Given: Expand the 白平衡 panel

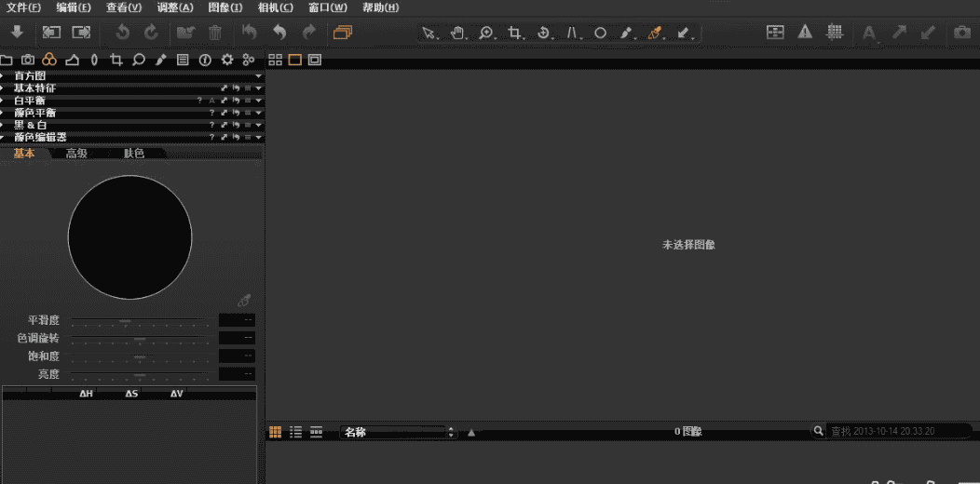Looking at the screenshot, I should [6, 100].
